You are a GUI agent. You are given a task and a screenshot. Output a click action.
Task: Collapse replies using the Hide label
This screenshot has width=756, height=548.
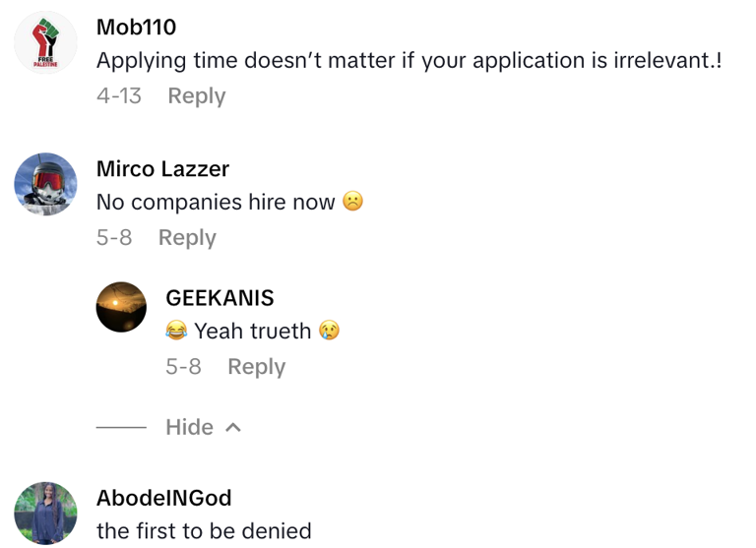coord(189,427)
